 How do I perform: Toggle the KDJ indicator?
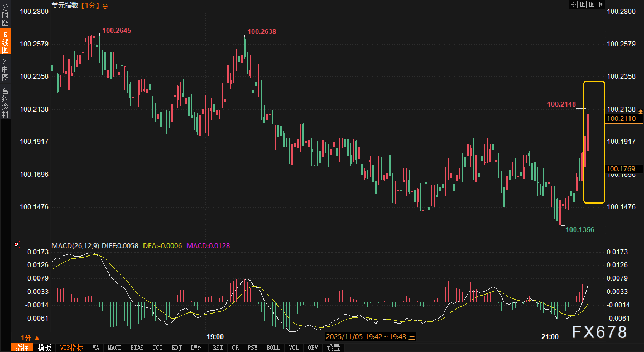coord(177,348)
